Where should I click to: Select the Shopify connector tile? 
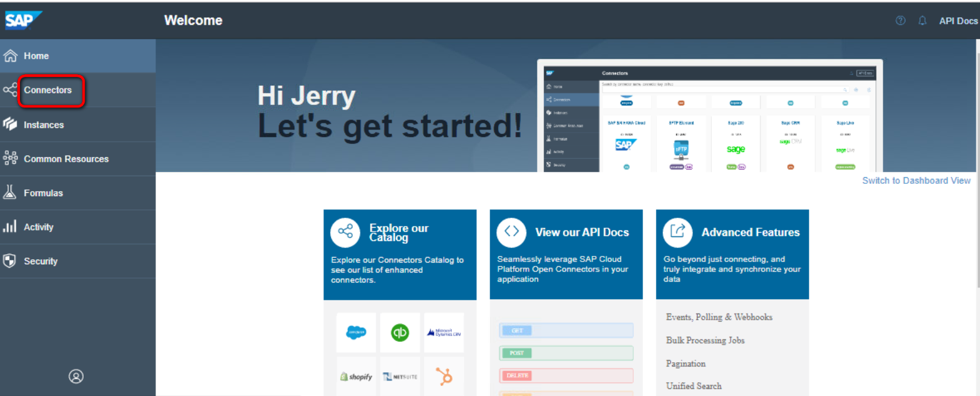(x=356, y=376)
